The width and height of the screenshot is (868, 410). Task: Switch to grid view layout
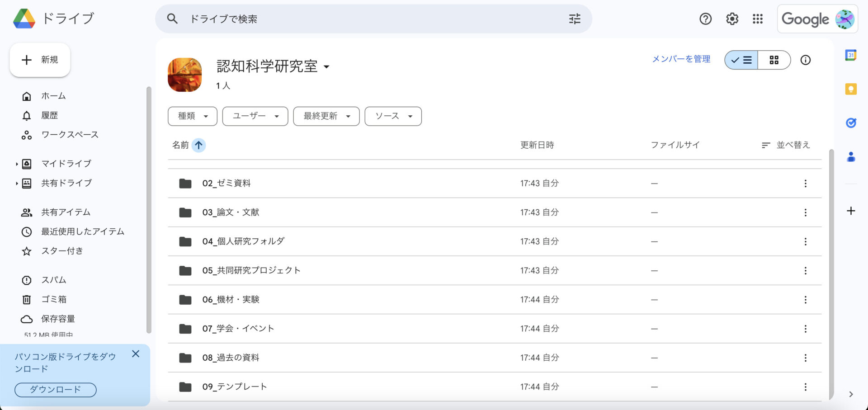point(774,60)
